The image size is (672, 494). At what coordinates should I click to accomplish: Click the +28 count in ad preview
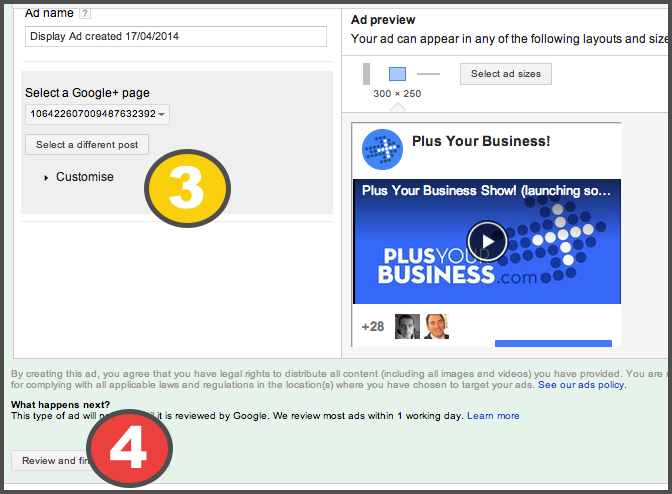point(373,327)
